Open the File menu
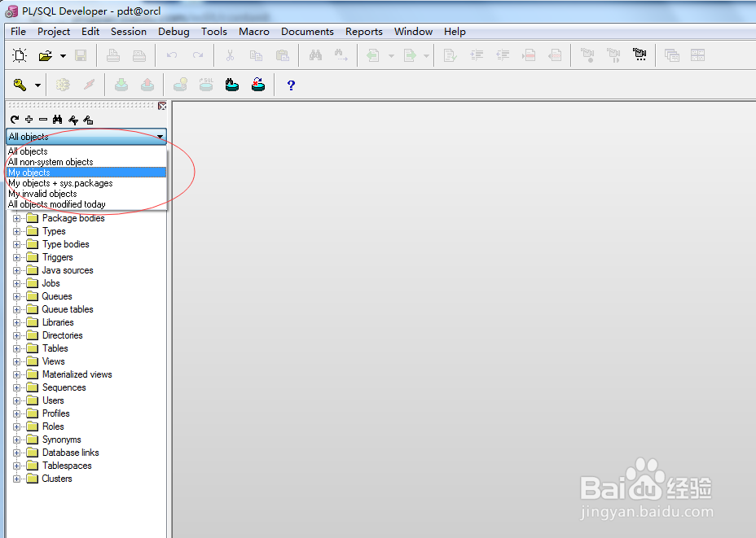Viewport: 756px width, 538px height. 18,31
